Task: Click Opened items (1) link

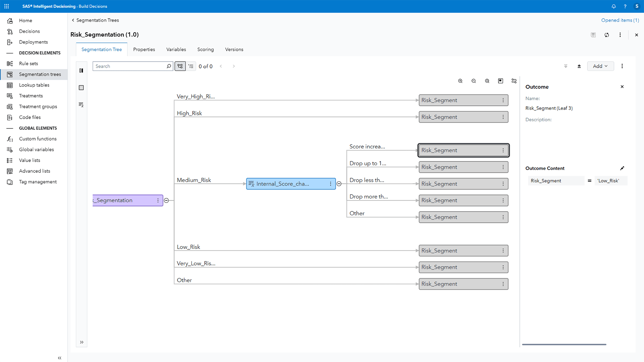Action: (620, 20)
